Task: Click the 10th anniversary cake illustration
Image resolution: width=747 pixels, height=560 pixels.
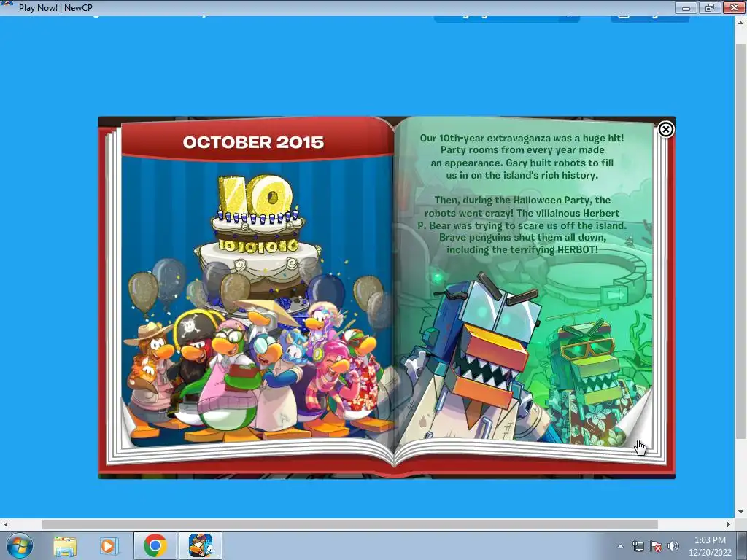Action: pyautogui.click(x=258, y=243)
